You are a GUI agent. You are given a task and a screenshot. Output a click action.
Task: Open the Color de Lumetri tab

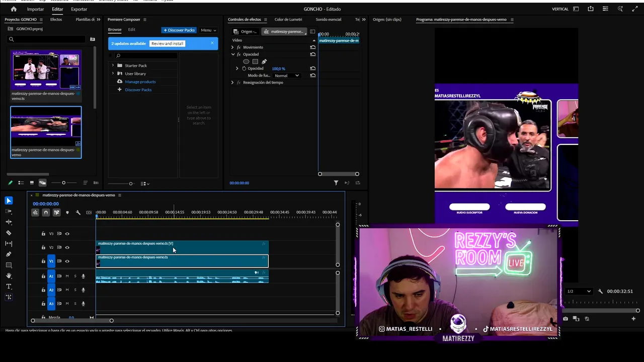pos(288,20)
